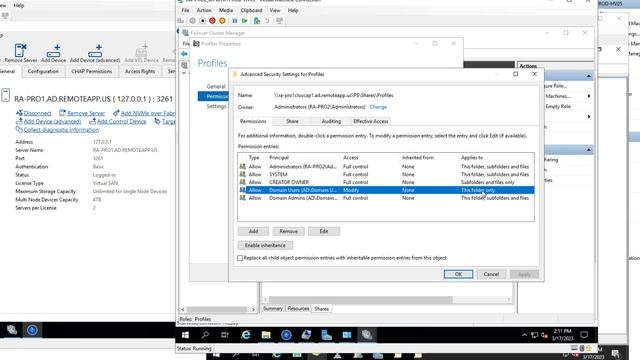Toggle Enhanced Session toolbar icon
The image size is (640, 360).
[279, 21]
